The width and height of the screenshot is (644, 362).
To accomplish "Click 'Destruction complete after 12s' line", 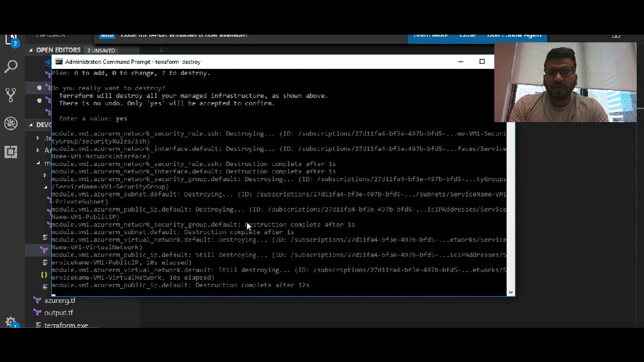I will 180,286.
